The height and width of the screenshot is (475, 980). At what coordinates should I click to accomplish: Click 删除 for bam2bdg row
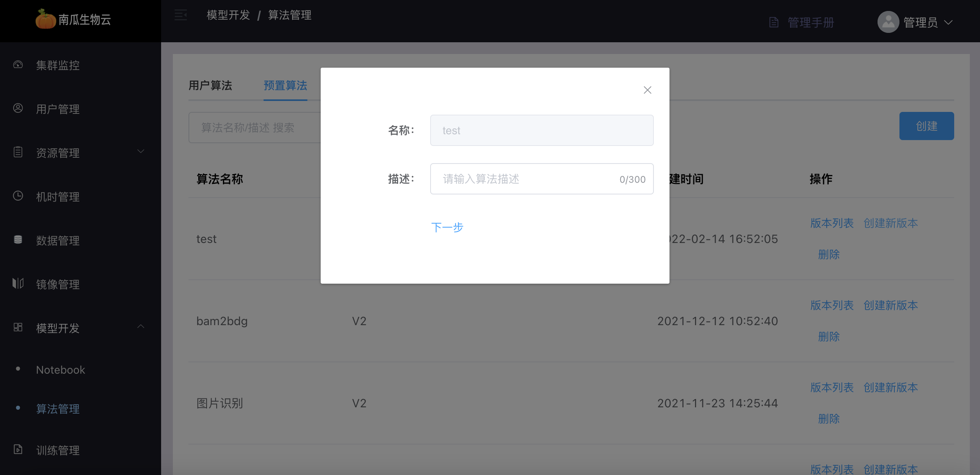pos(829,337)
